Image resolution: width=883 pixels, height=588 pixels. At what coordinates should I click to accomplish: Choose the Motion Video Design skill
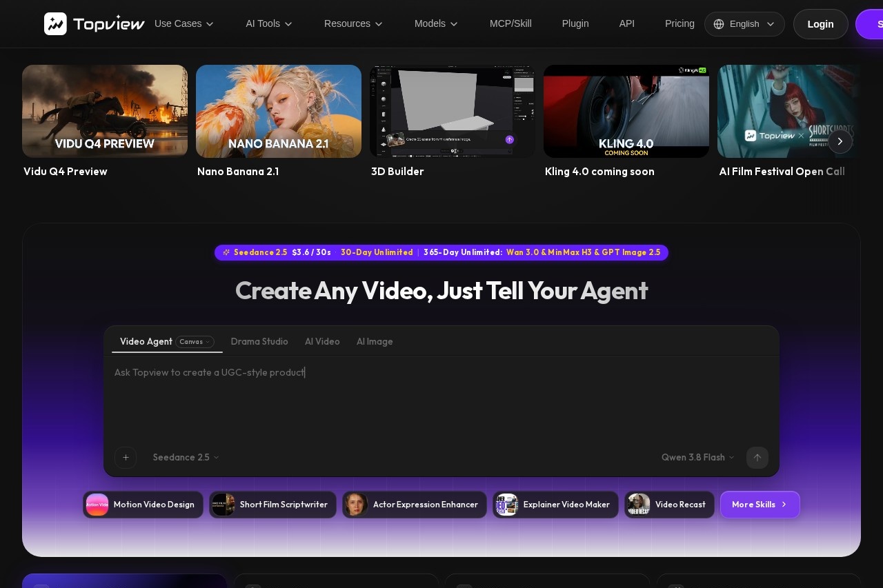143,505
